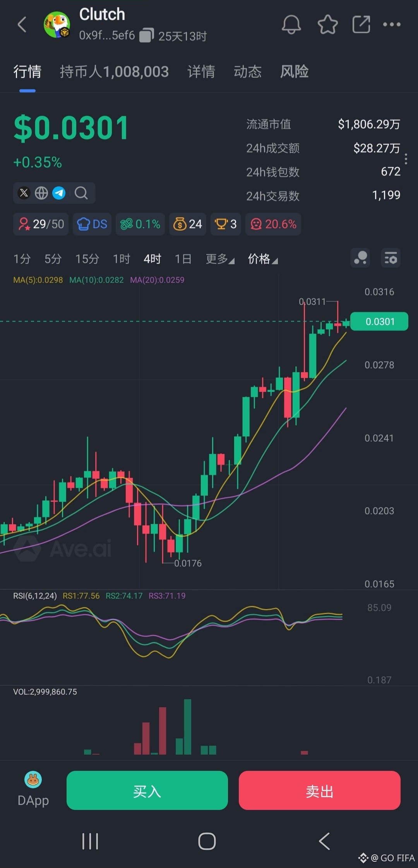Image resolution: width=418 pixels, height=868 pixels.
Task: Tap the green 买入 buy button
Action: pyautogui.click(x=147, y=790)
